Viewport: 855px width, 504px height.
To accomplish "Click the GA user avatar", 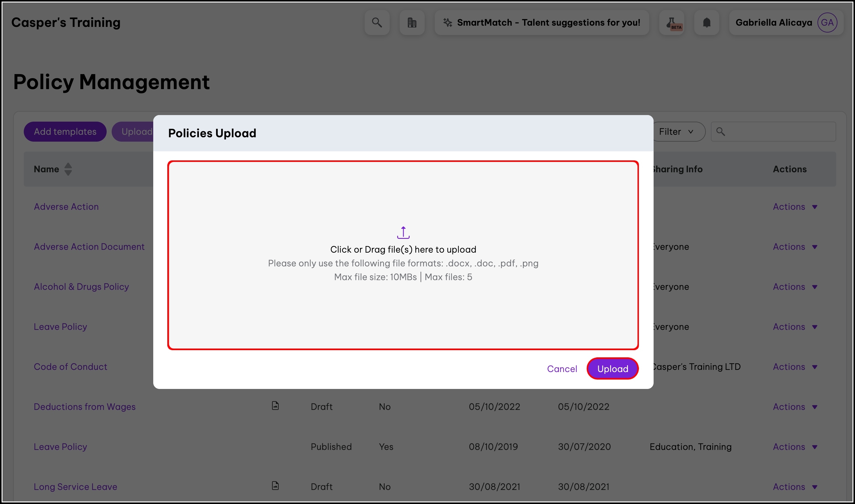I will (827, 23).
